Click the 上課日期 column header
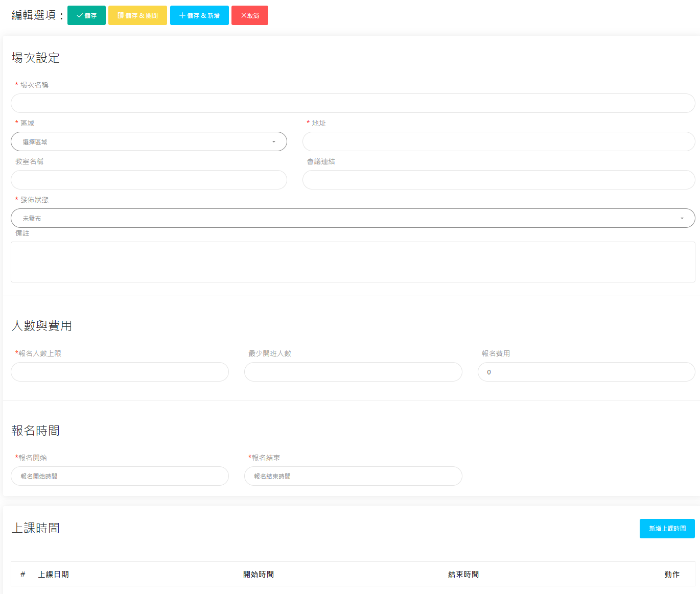The image size is (700, 594). click(x=54, y=575)
